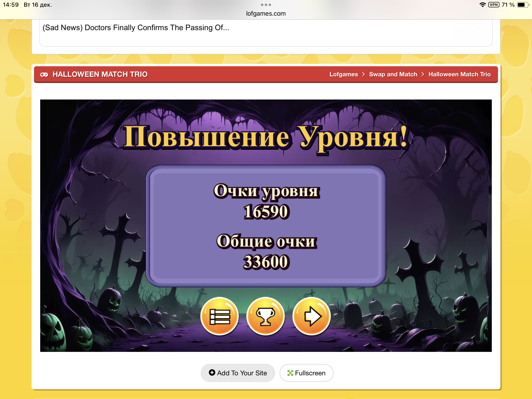Screen dimensions: 532x399
Task: Tap the VPN status indicator
Action: (x=493, y=5)
